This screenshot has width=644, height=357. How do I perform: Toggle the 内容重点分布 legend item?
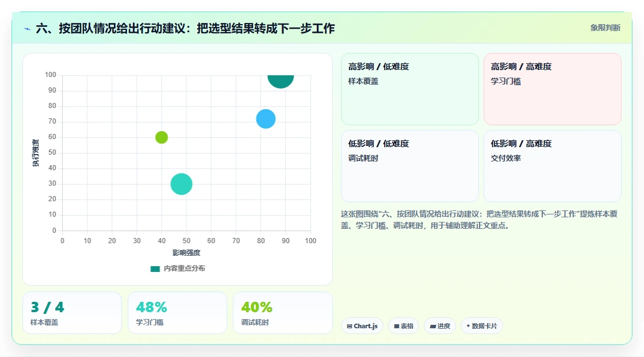click(x=178, y=268)
